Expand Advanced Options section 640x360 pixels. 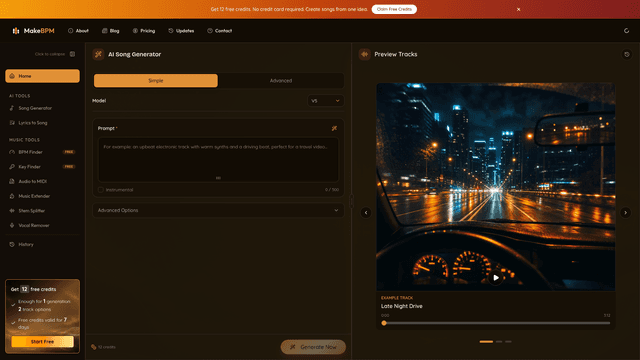click(x=218, y=210)
